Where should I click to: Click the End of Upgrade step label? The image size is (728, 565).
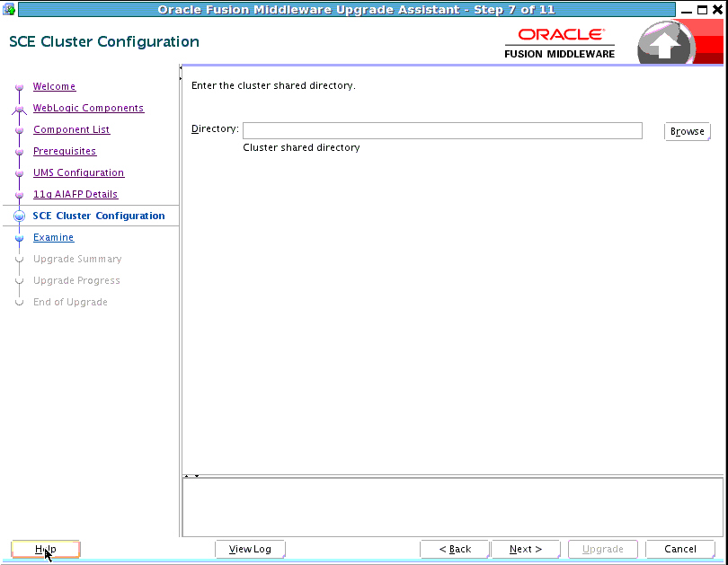click(70, 303)
